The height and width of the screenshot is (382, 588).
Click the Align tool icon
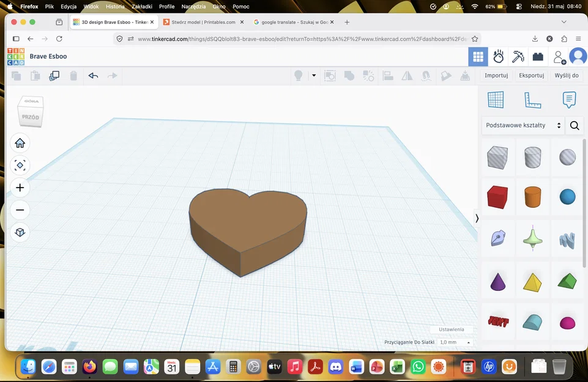388,76
